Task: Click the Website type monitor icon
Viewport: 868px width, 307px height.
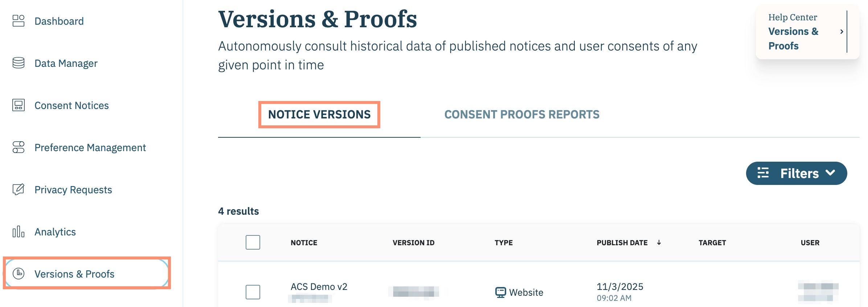Action: [500, 292]
